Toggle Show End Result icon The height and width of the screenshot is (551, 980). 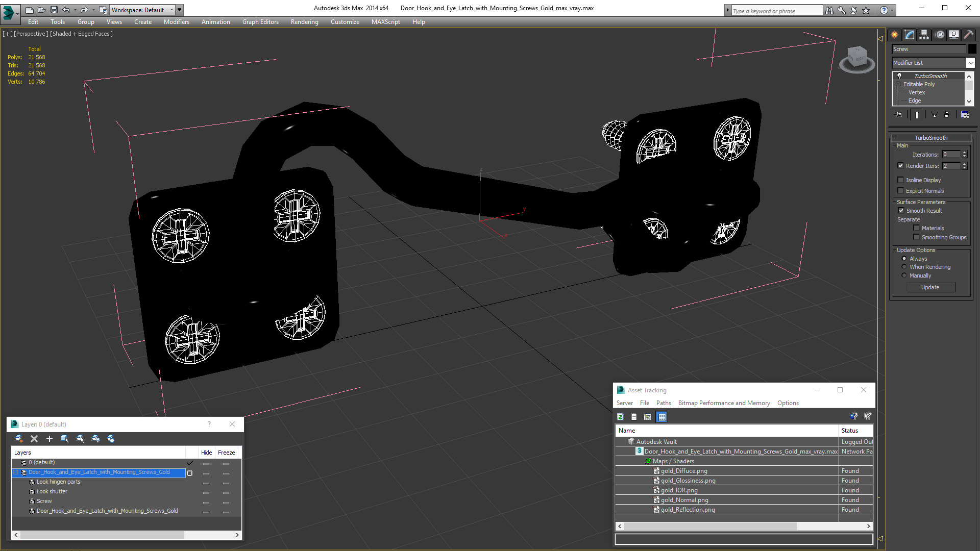tap(917, 115)
